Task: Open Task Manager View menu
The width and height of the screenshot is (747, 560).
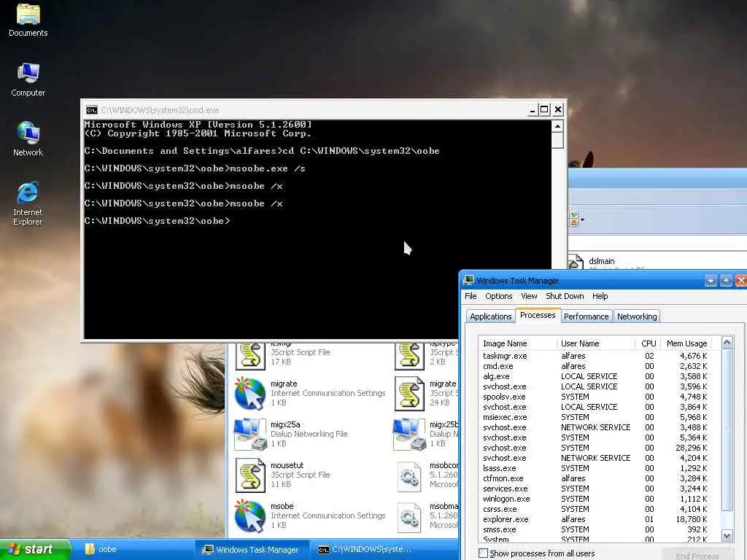Action: (529, 296)
